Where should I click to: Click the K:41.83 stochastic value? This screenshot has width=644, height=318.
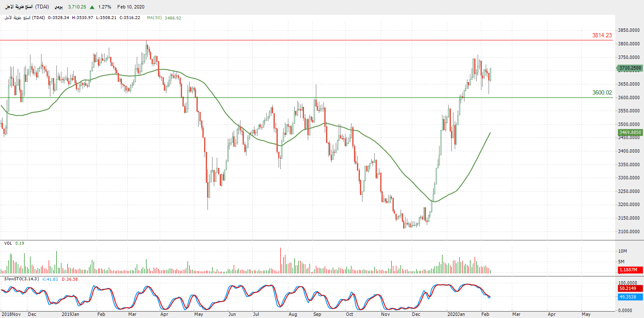(51, 279)
